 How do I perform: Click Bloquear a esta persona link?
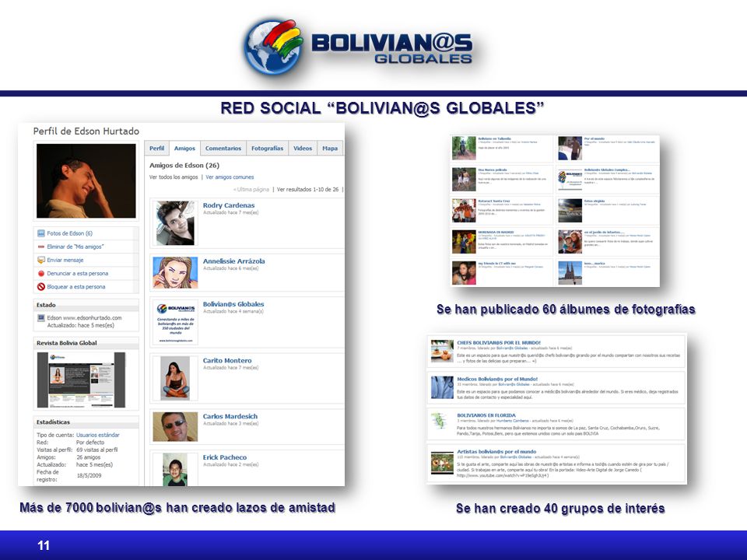point(76,287)
